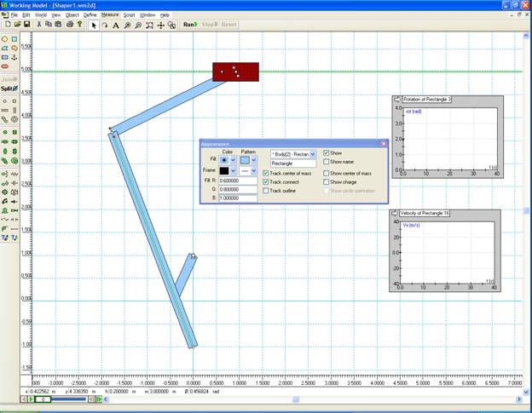Select the four-arrow Pan tool

160,25
